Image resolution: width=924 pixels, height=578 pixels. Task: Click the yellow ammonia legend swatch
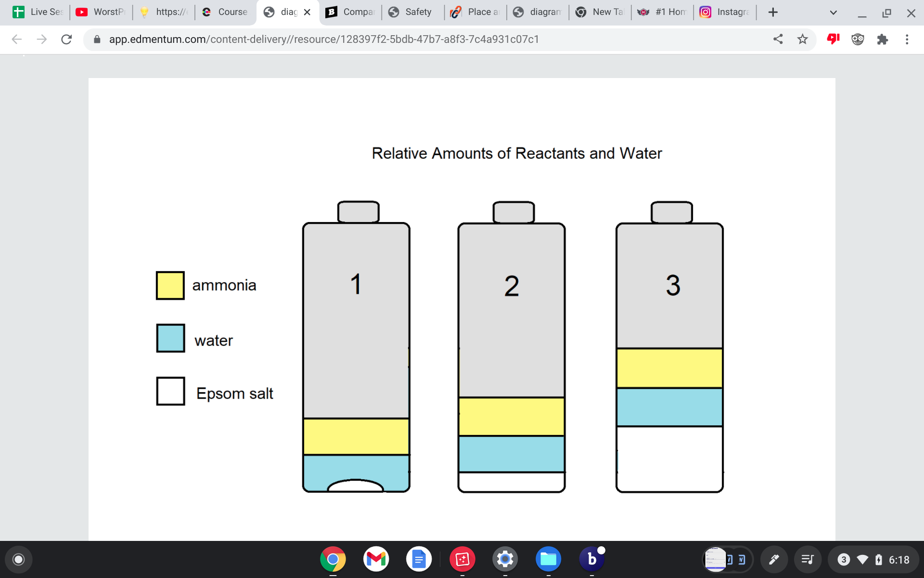pos(170,285)
